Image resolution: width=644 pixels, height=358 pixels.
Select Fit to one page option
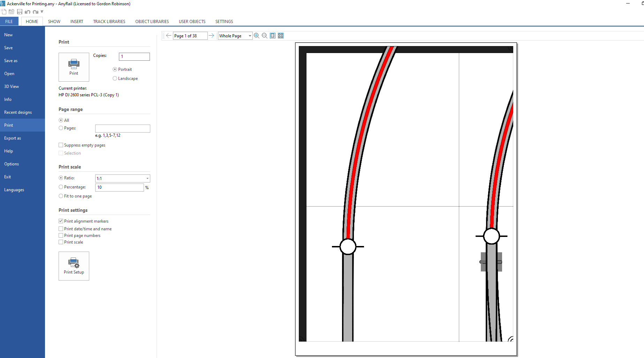click(x=61, y=196)
